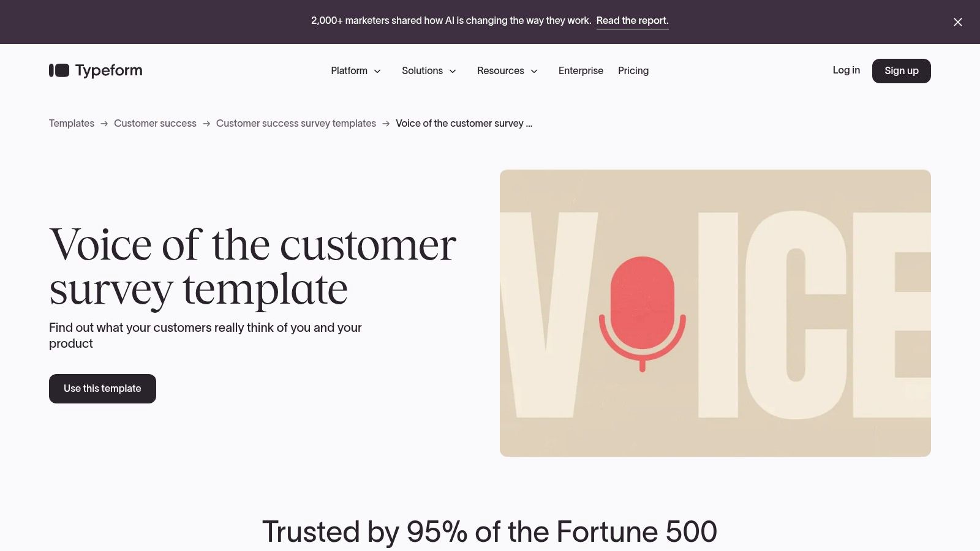Screen dimensions: 980x551
Task: Open the Read the report link
Action: [x=632, y=20]
